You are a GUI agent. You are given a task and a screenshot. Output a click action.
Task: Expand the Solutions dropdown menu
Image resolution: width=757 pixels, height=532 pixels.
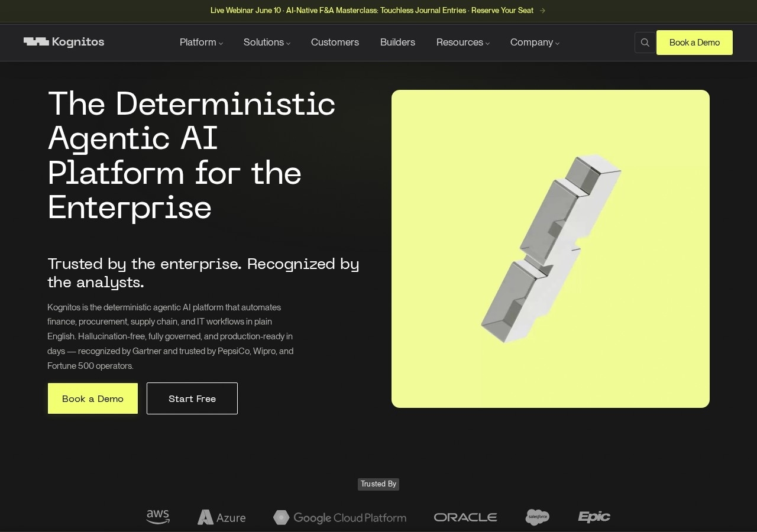(x=267, y=43)
